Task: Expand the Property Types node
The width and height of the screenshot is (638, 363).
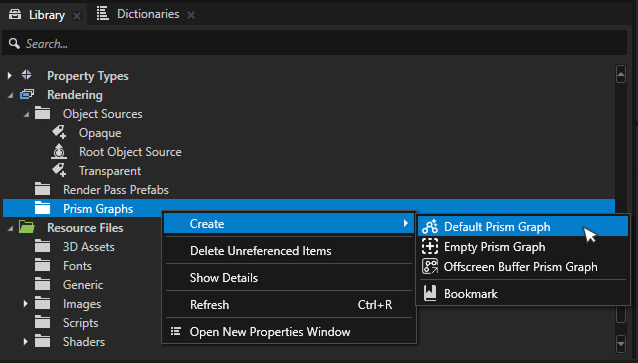Action: tap(10, 75)
